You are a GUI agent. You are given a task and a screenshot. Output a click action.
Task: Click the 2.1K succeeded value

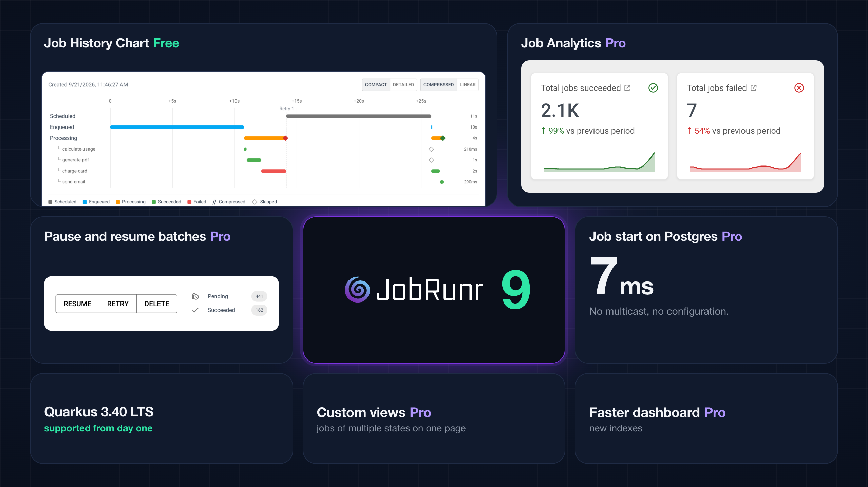pos(560,110)
